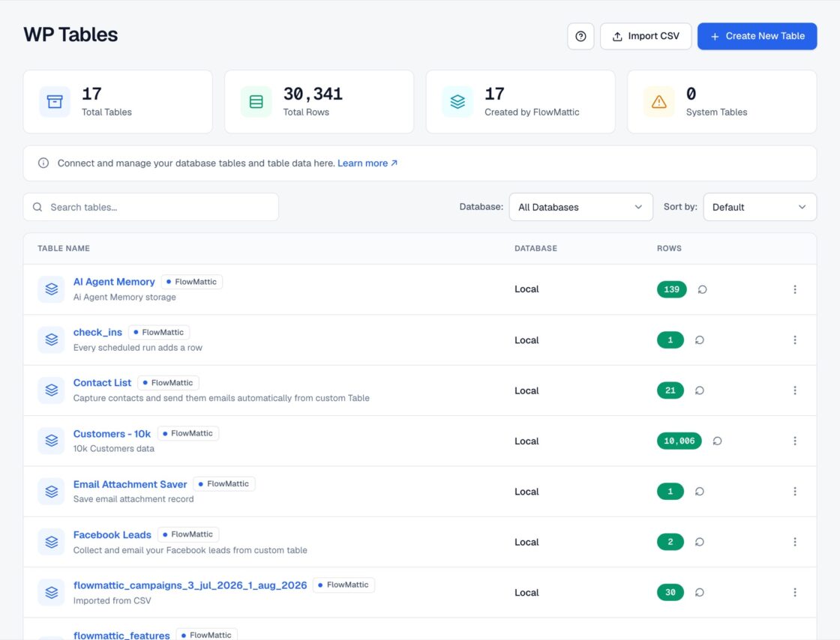Viewport: 840px width, 640px height.
Task: Open the flowmattic_features table link
Action: coord(121,636)
